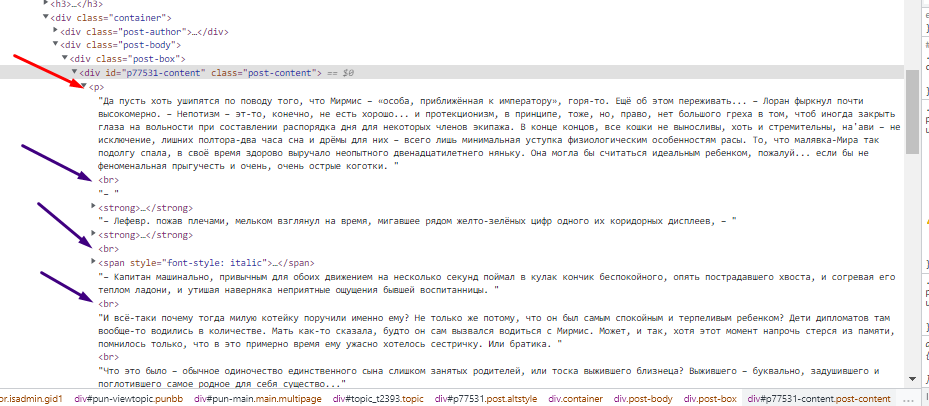Open the isadmin.gid1 breadcrumb
The height and width of the screenshot is (406, 929).
coord(31,399)
